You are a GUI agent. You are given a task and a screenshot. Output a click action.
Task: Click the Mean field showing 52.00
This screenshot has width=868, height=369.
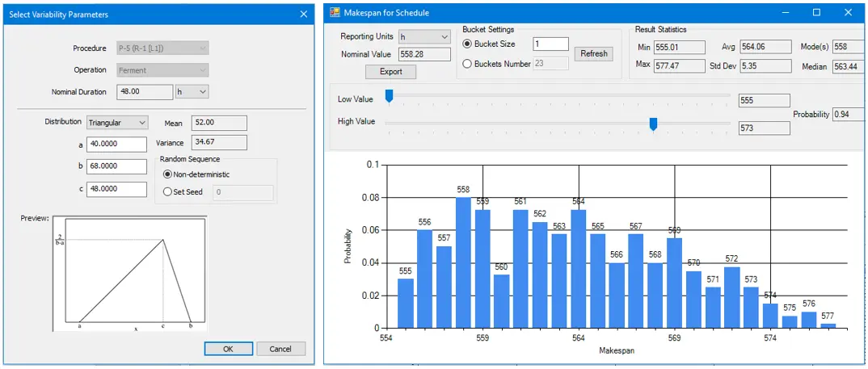tap(219, 123)
